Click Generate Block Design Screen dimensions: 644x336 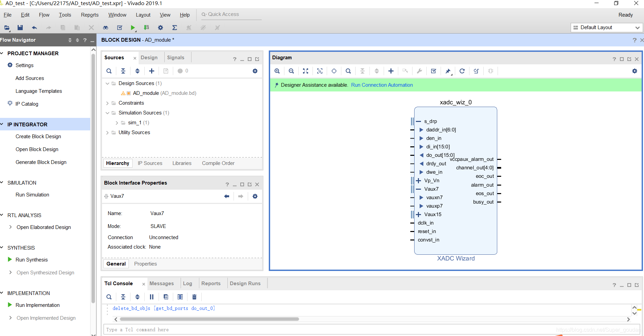[41, 162]
